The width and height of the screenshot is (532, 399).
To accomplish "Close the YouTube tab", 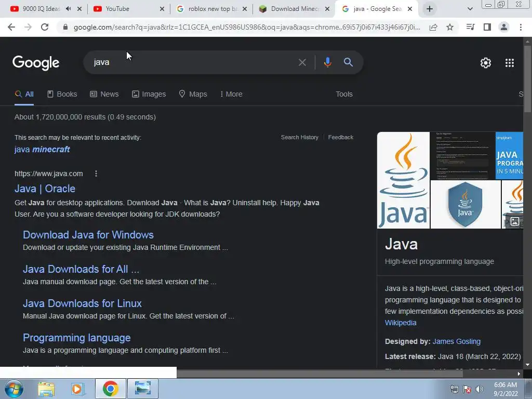I will pos(162,9).
